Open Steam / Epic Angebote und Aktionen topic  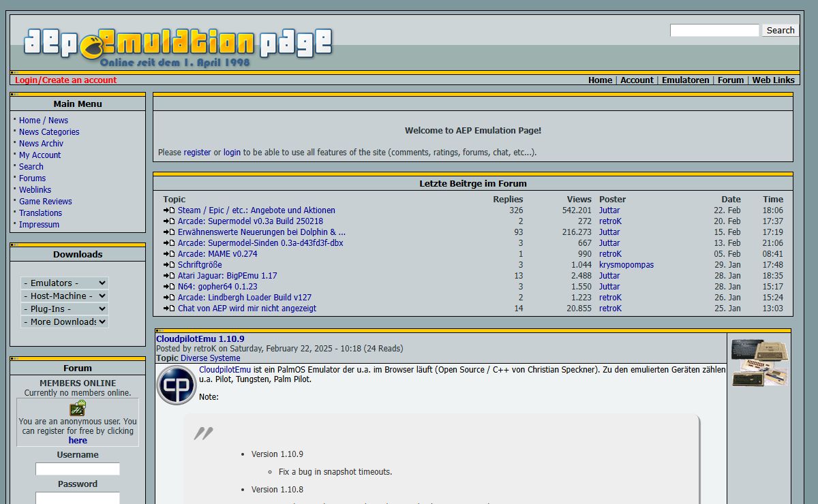coord(256,210)
